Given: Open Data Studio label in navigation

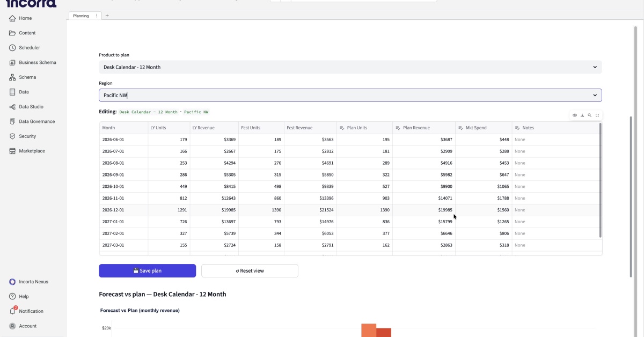Looking at the screenshot, I should [x=31, y=107].
